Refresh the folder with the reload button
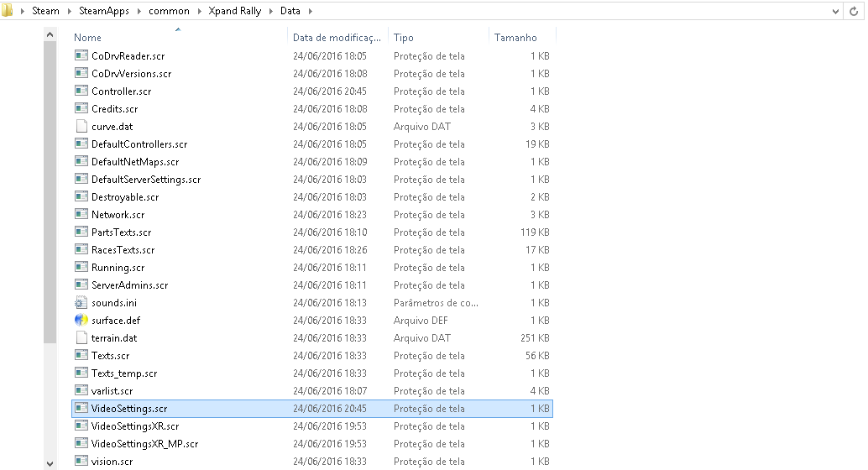Image resolution: width=868 pixels, height=470 pixels. [854, 11]
